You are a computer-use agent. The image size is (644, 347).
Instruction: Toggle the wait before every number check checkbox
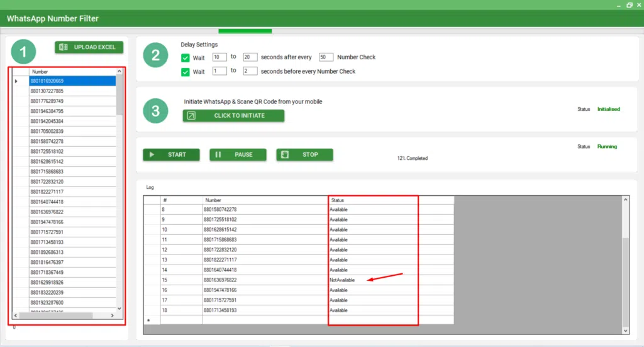(186, 72)
